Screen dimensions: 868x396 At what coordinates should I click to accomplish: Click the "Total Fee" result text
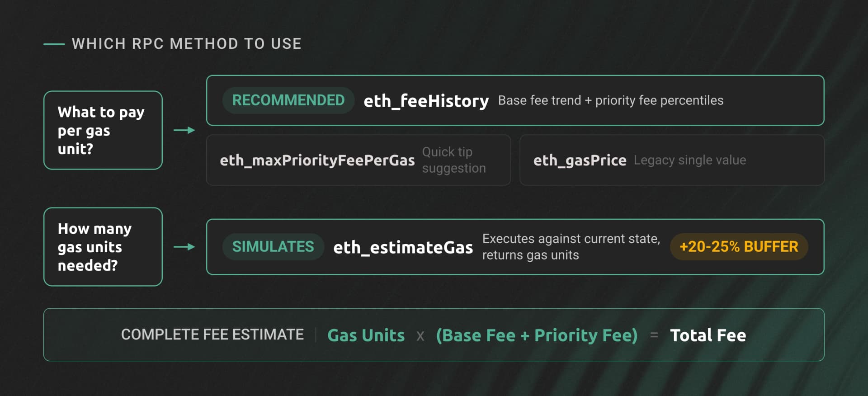(708, 335)
